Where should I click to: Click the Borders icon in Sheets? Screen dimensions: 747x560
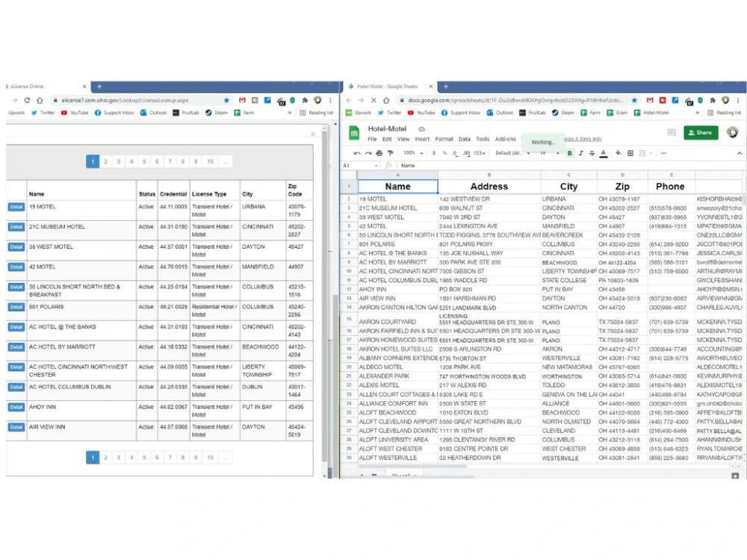[630, 153]
